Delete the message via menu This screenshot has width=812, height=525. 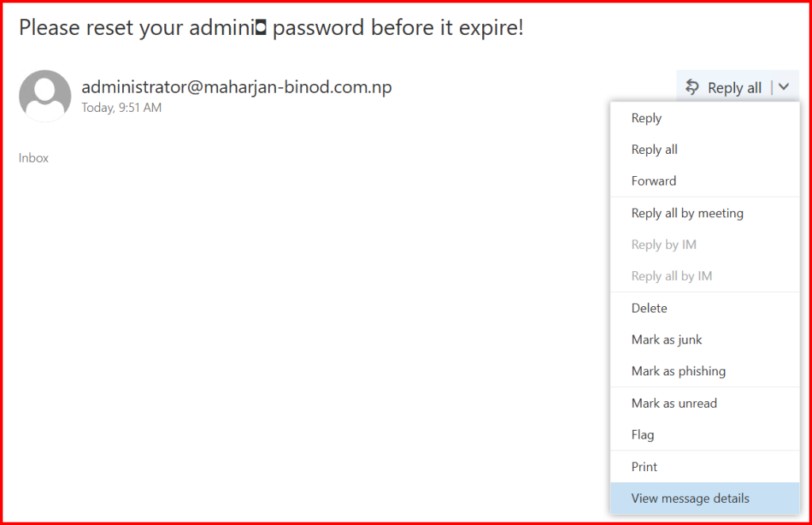[649, 308]
